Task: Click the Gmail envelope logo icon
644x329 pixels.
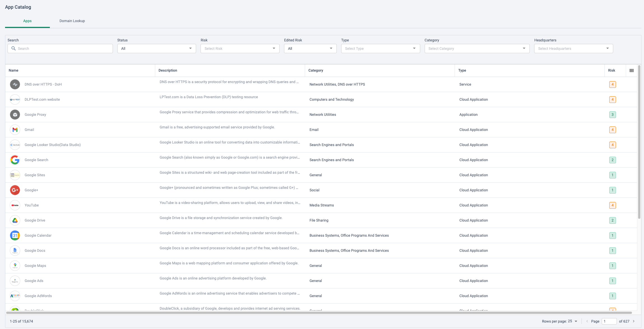Action: pyautogui.click(x=15, y=130)
